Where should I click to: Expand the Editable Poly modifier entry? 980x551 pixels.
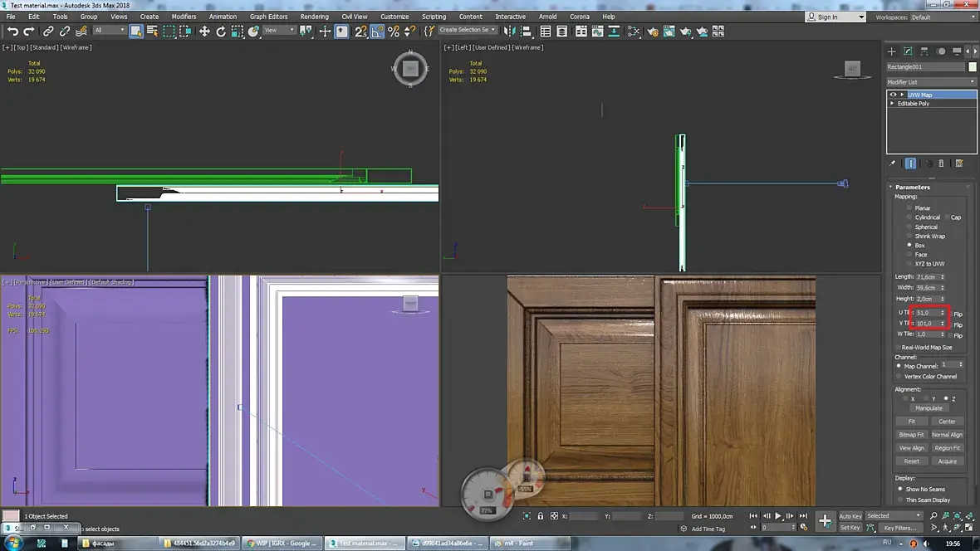(892, 104)
